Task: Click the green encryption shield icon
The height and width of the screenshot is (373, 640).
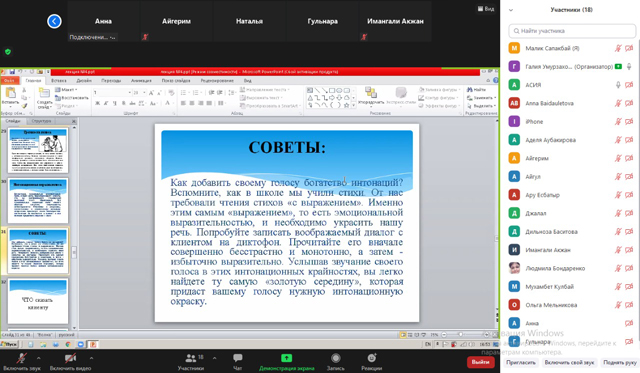Action: click(8, 52)
